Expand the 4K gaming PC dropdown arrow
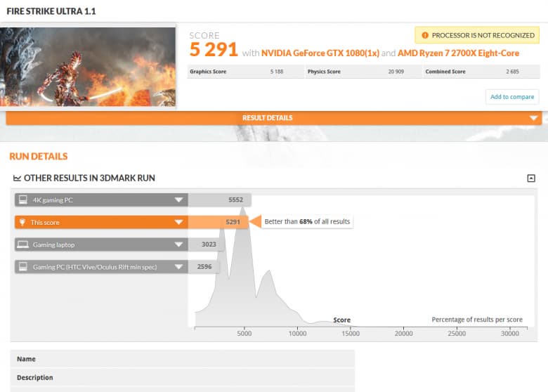The width and height of the screenshot is (548, 392). 178,200
